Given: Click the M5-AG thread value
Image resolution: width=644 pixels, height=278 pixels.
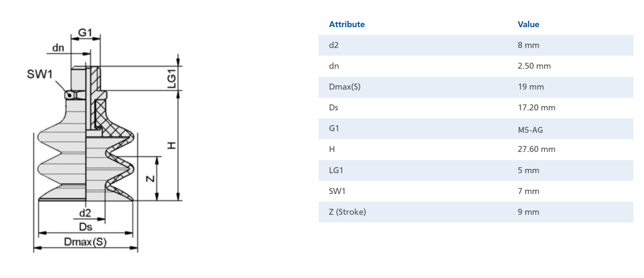Looking at the screenshot, I should click(530, 129).
